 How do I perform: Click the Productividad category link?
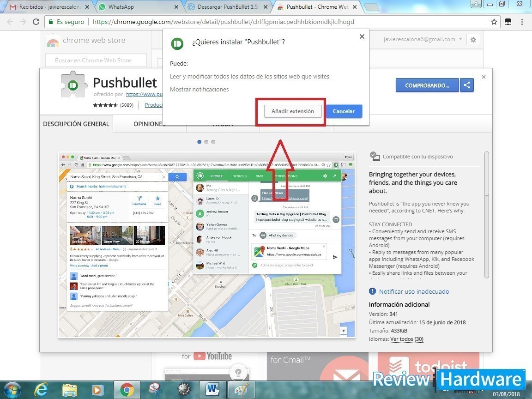[154, 105]
